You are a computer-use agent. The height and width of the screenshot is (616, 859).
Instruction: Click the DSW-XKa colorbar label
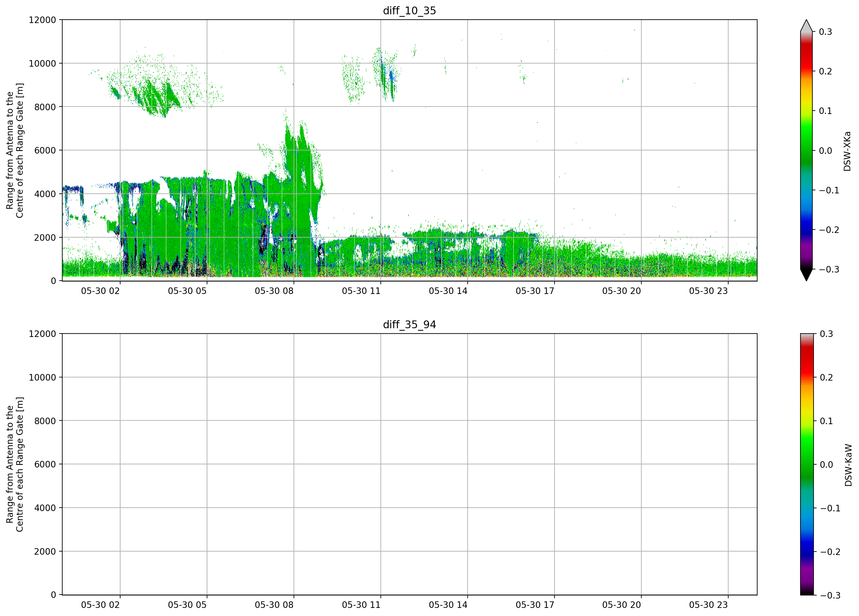[847, 151]
